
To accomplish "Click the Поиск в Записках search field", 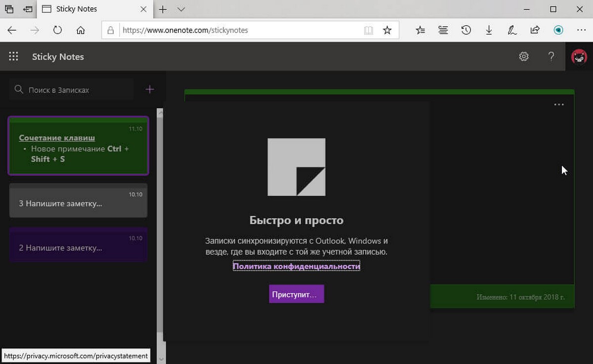I will (72, 90).
